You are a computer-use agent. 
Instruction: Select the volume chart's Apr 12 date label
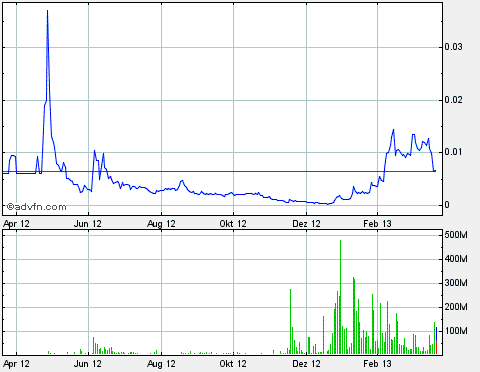[x=16, y=364]
